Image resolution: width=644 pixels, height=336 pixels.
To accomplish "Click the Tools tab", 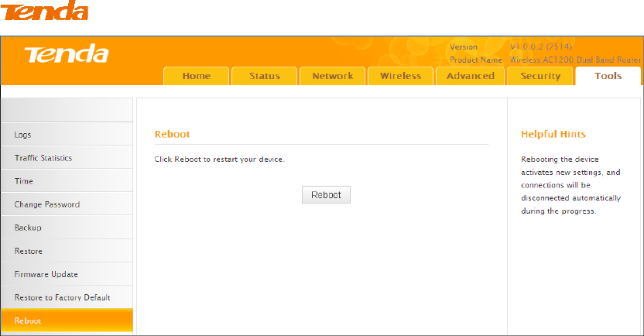I will (608, 76).
